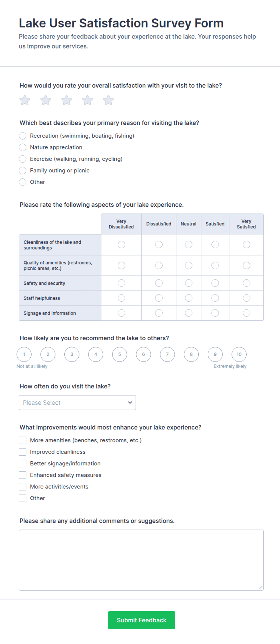Screen dimensions: 280x644
Task: Select Nature appreciation as visit reason
Action: tap(23, 147)
